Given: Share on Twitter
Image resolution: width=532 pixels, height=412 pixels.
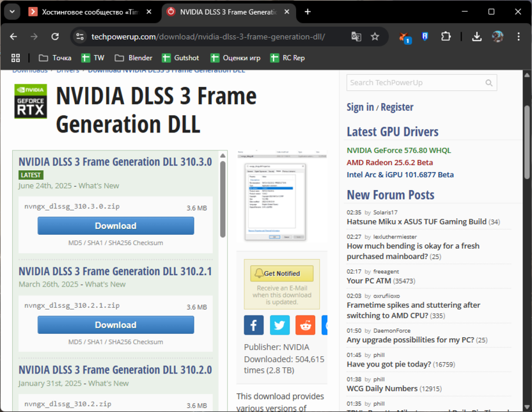Looking at the screenshot, I should [279, 325].
